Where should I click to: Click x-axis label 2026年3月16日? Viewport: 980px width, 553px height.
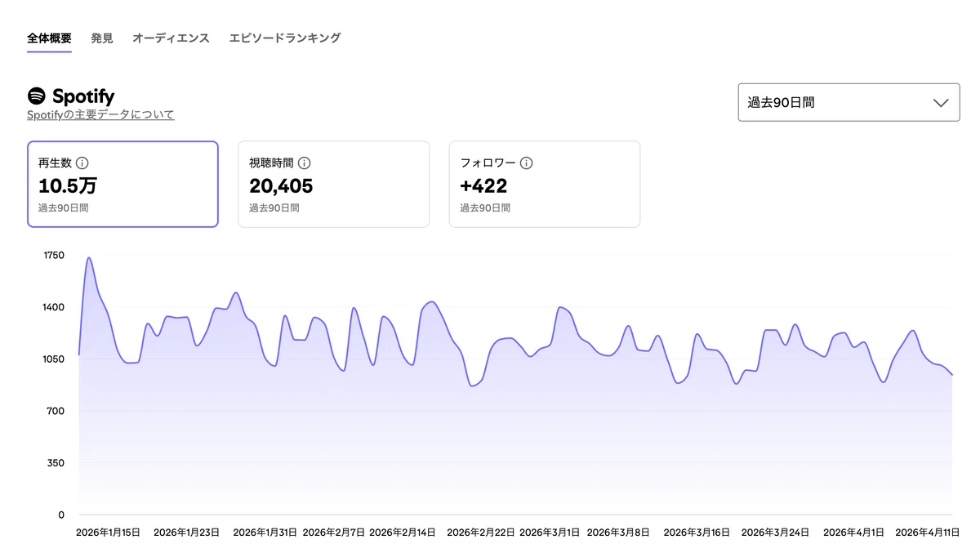(x=697, y=533)
